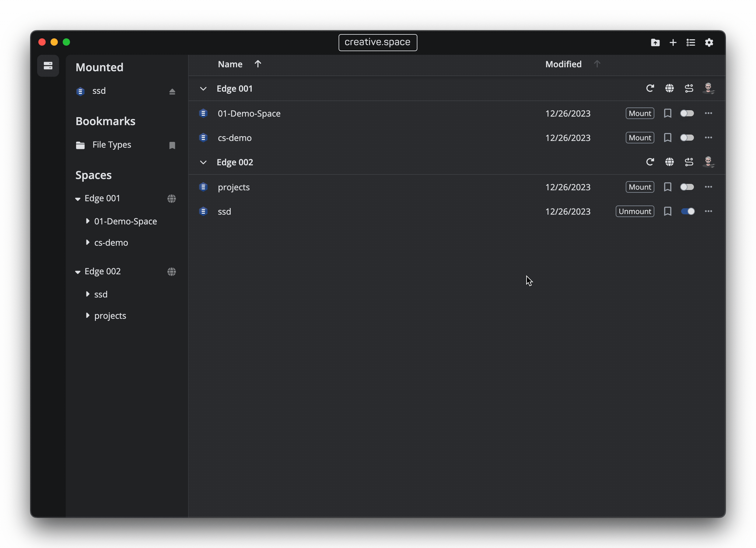
Task: Bookmark the cs-demo space
Action: tap(667, 138)
